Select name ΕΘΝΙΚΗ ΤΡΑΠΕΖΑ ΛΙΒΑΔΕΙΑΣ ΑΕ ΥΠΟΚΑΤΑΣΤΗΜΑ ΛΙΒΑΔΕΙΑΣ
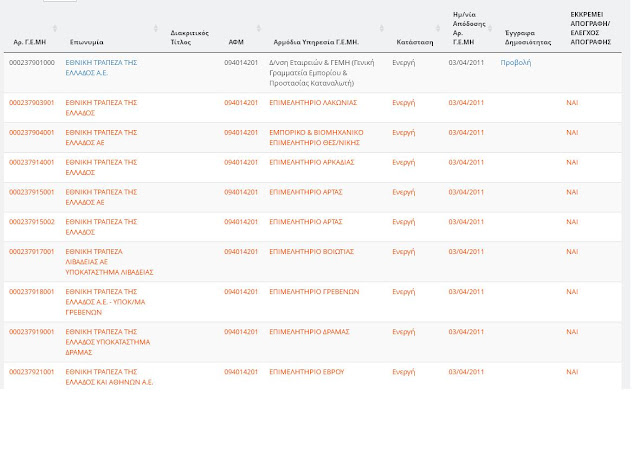Image resolution: width=640 pixels, height=462 pixels. (x=109, y=262)
